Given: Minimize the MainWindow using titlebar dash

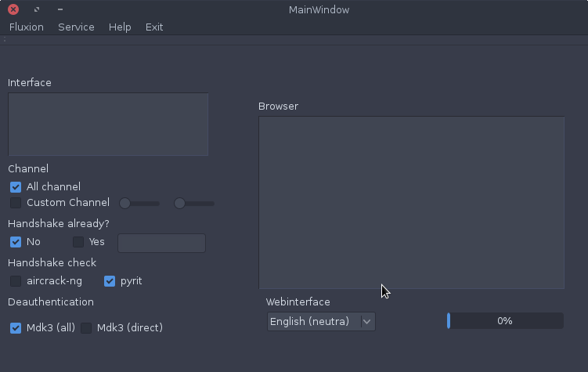Looking at the screenshot, I should (60, 9).
